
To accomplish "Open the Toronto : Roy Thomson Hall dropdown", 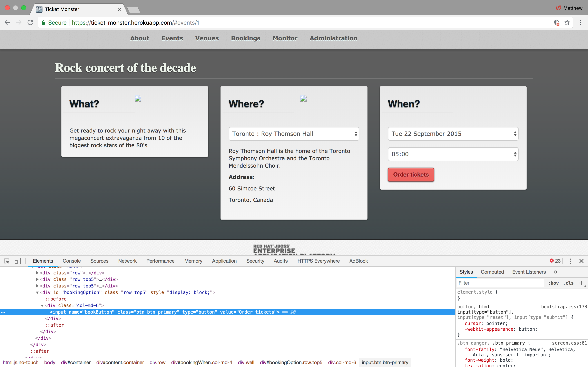I will coord(294,134).
